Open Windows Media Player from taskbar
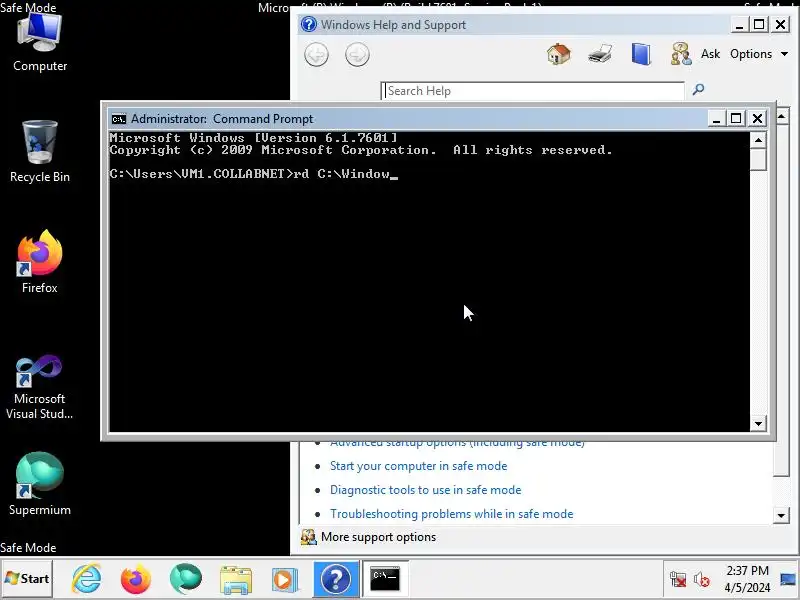The height and width of the screenshot is (600, 800). (284, 580)
